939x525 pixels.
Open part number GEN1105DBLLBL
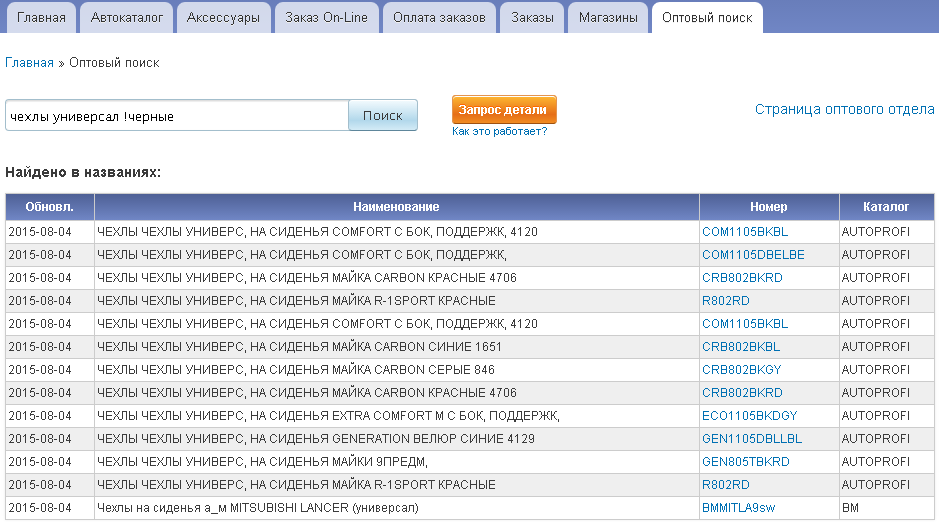pyautogui.click(x=751, y=439)
